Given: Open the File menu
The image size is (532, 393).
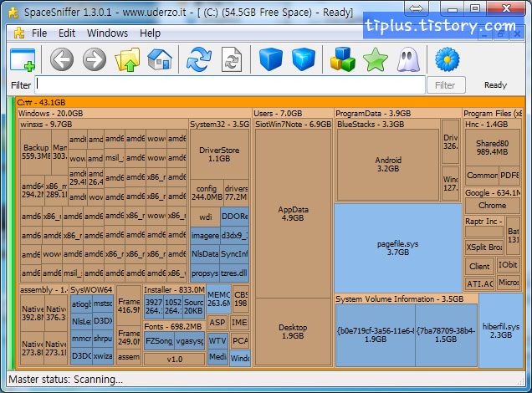Looking at the screenshot, I should point(39,33).
